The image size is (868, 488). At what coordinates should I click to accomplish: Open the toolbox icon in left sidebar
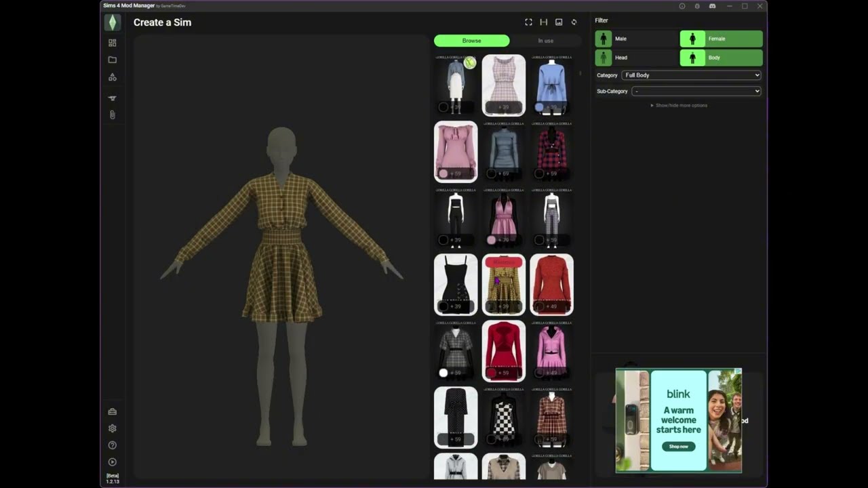coord(113,411)
